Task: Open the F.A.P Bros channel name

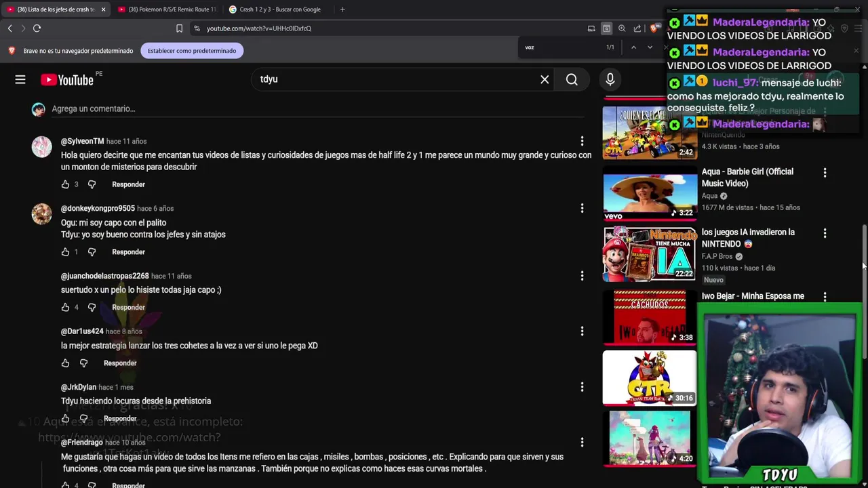Action: pyautogui.click(x=717, y=256)
